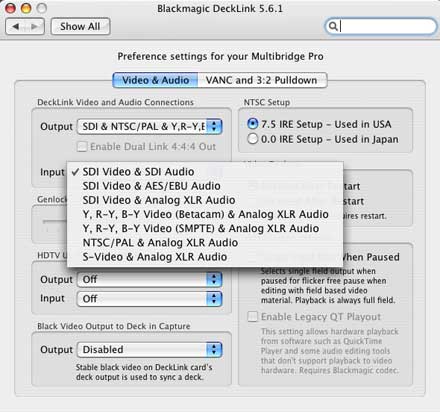Click the back navigation arrow
The width and height of the screenshot is (440, 412).
pos(16,26)
